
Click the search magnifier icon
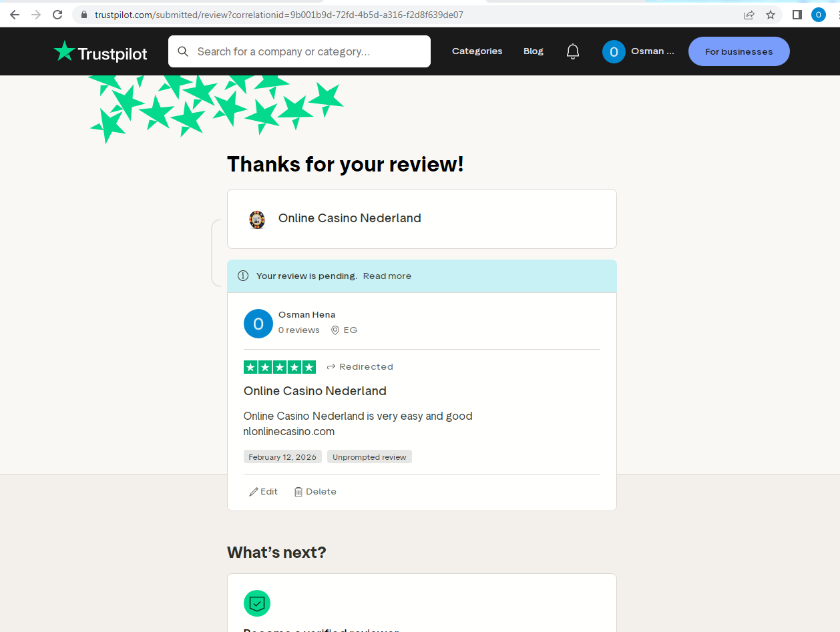(183, 51)
